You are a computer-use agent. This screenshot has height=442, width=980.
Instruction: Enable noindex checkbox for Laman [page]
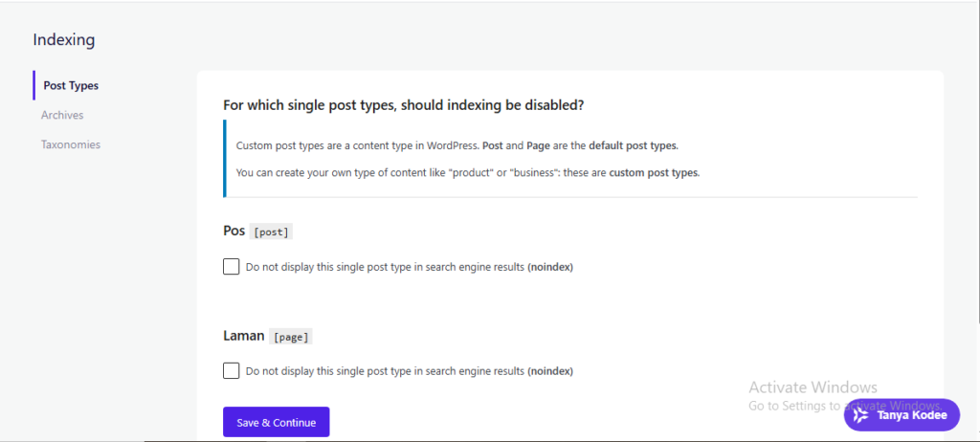(232, 371)
